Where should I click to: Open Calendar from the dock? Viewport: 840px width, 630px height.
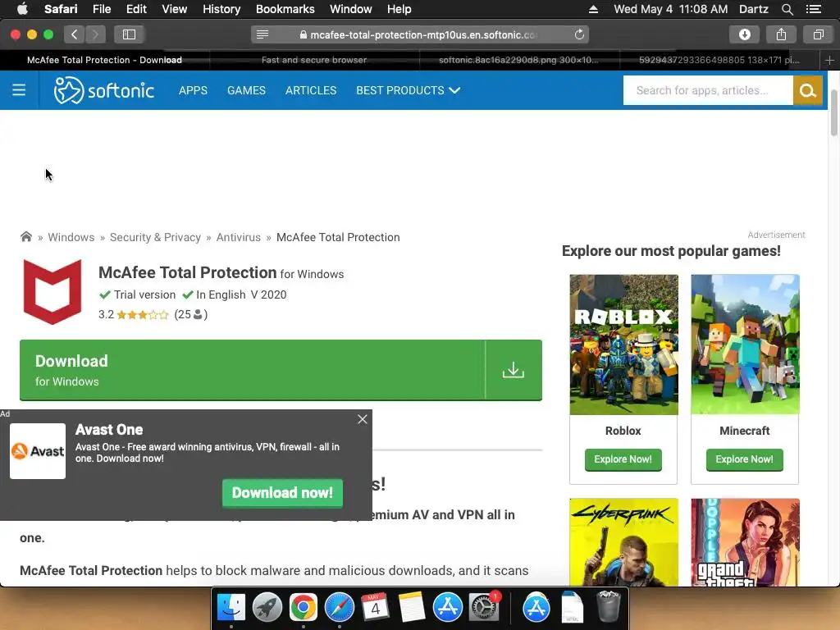(x=375, y=608)
